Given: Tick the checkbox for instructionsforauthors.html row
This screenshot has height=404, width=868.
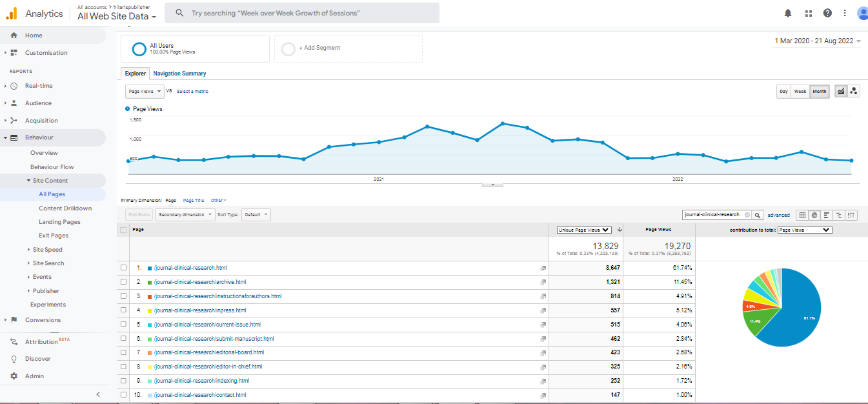Looking at the screenshot, I should tap(123, 296).
